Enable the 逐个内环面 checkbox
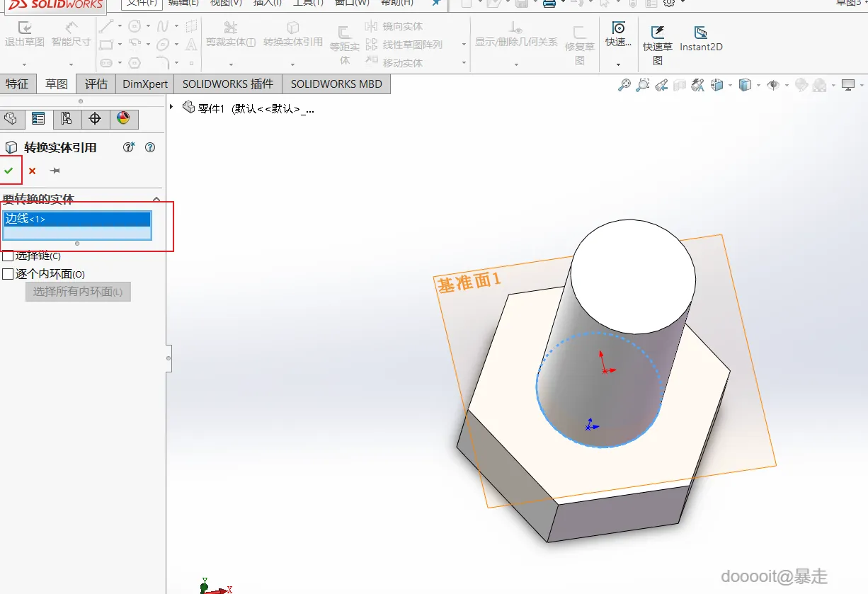The image size is (868, 594). tap(8, 274)
